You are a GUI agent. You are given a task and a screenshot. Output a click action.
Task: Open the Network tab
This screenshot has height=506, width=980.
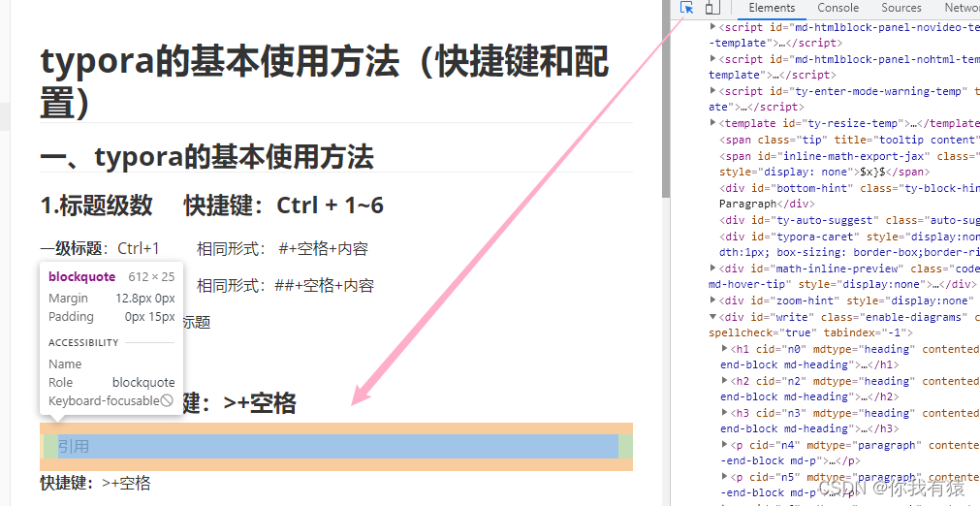click(962, 8)
